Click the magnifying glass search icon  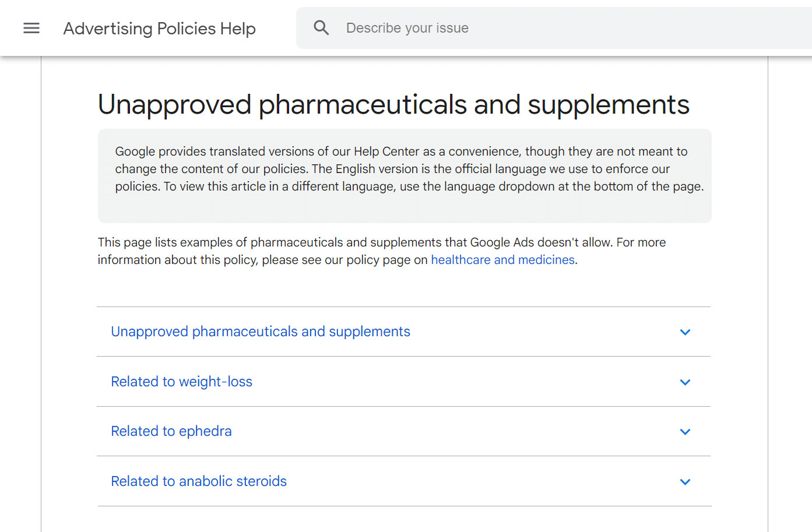(x=321, y=28)
